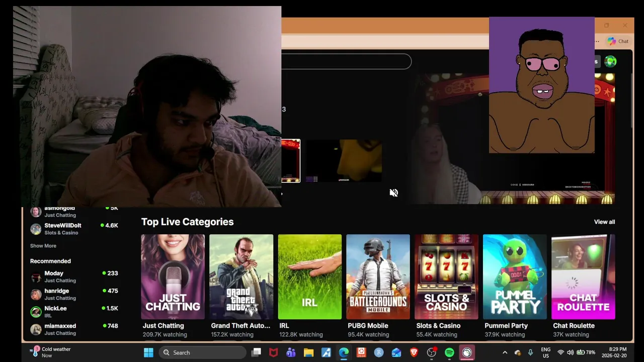Image resolution: width=644 pixels, height=362 pixels.
Task: Open the green profile avatar menu
Action: click(610, 61)
